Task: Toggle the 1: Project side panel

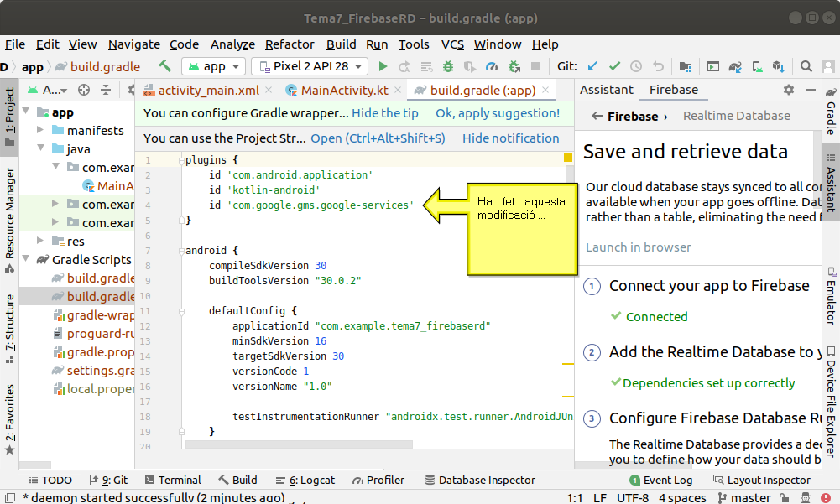Action: (x=9, y=117)
